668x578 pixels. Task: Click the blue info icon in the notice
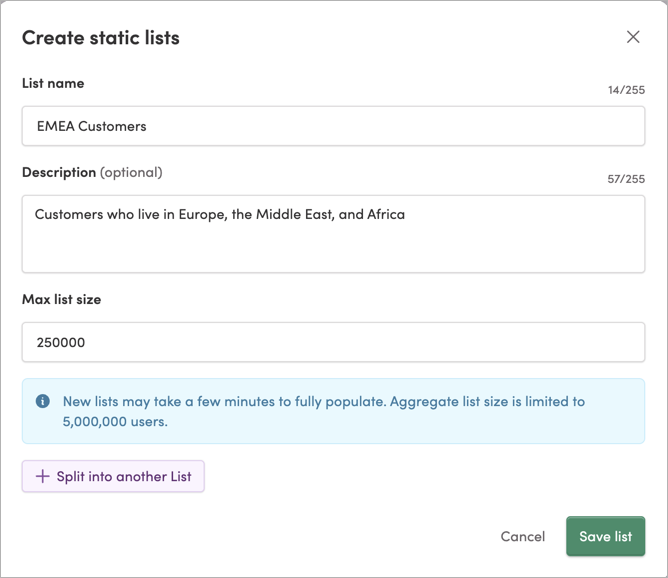43,401
